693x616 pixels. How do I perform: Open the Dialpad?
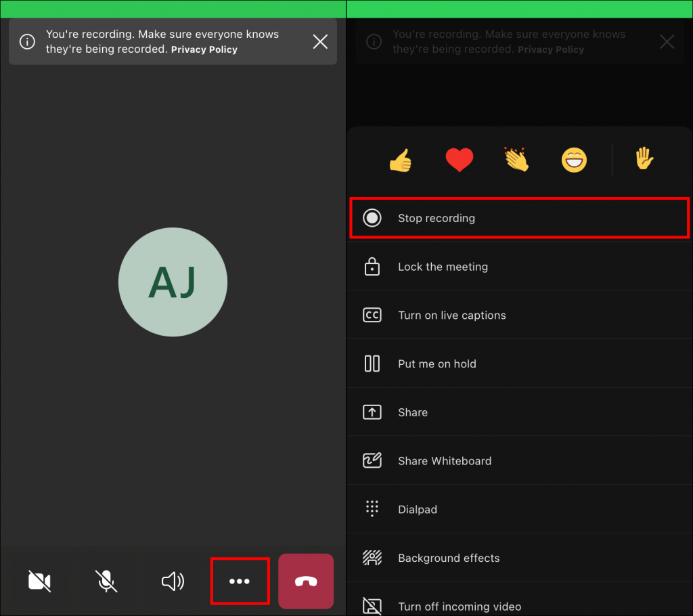tap(418, 509)
